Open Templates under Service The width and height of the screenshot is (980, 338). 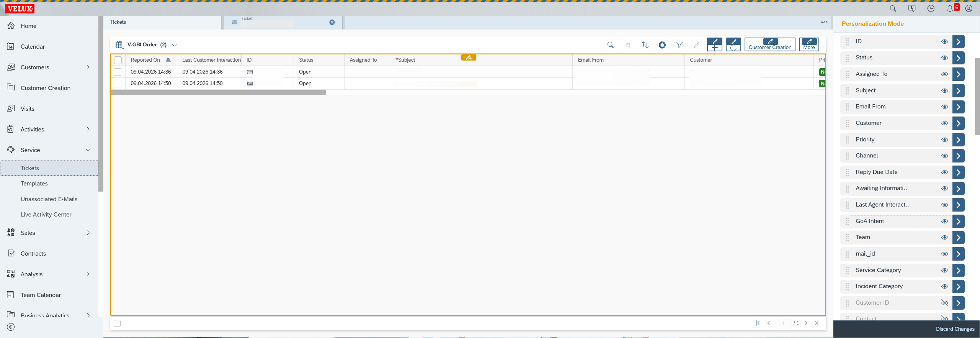[34, 184]
